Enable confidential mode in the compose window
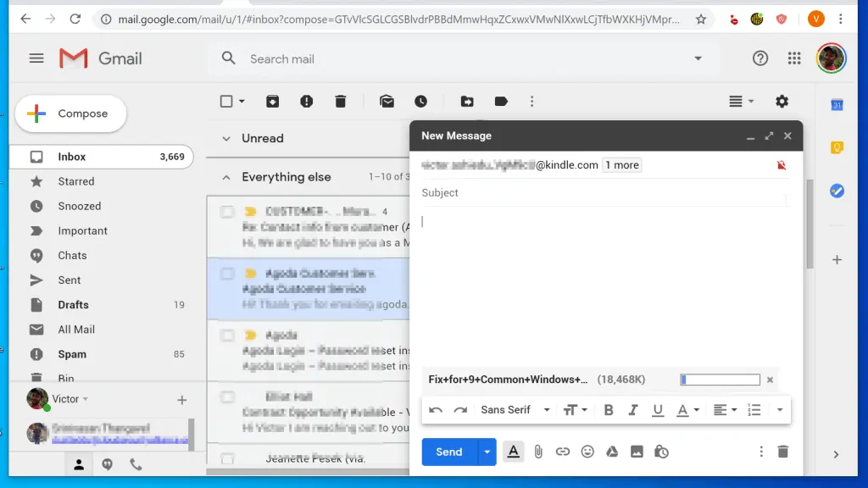This screenshot has width=868, height=488. click(661, 452)
